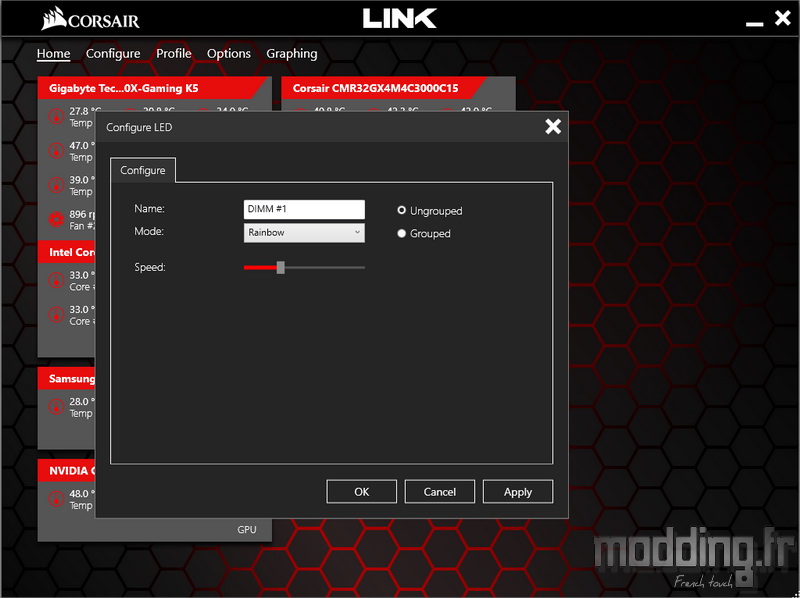The width and height of the screenshot is (800, 598).
Task: Click the Configure LED dialog title
Action: (x=139, y=127)
